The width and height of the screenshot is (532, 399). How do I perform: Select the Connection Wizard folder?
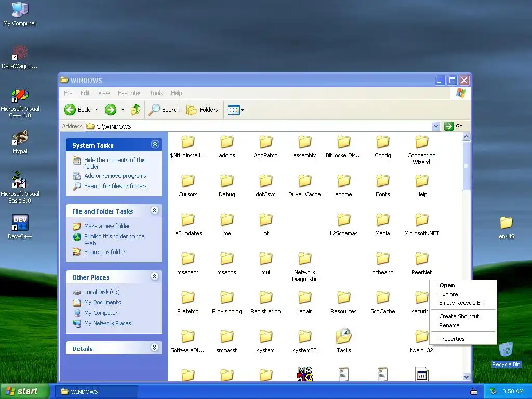421,150
